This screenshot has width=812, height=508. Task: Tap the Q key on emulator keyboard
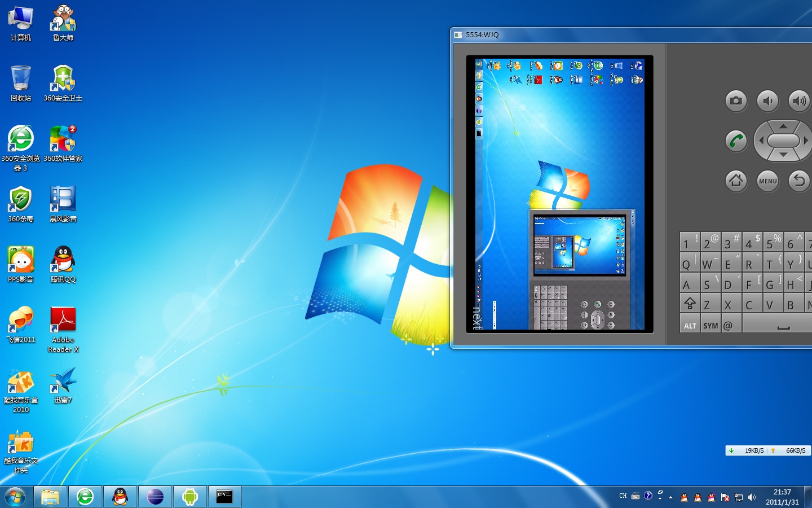tap(690, 262)
